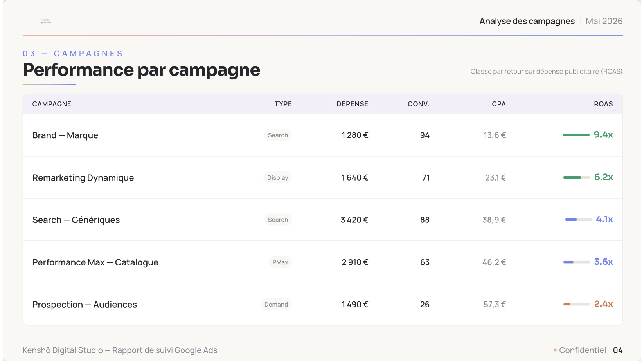Viewport: 644px width, 361px height.
Task: Click the PMax type tag
Action: coord(280,262)
